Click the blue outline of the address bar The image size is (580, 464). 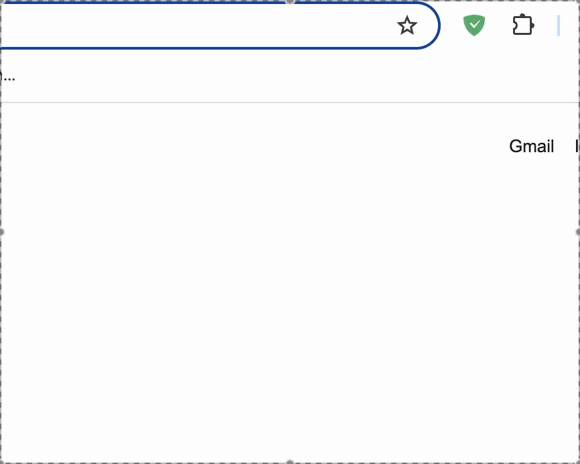click(x=222, y=48)
